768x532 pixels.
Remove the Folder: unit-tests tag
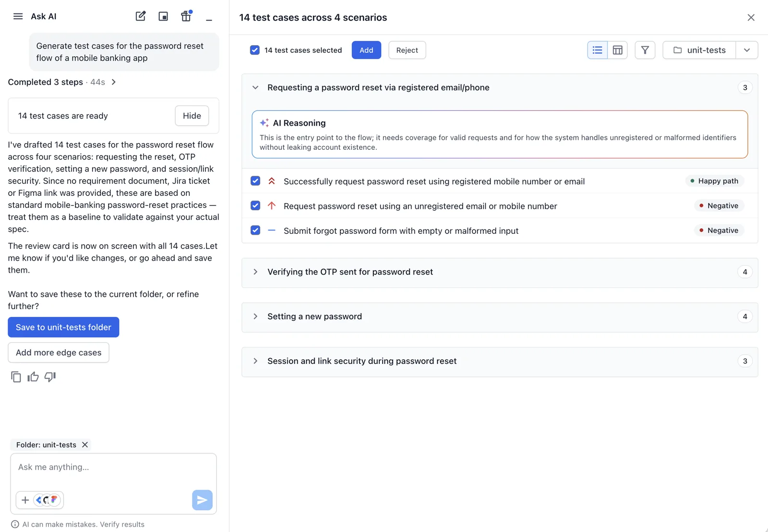pyautogui.click(x=85, y=445)
